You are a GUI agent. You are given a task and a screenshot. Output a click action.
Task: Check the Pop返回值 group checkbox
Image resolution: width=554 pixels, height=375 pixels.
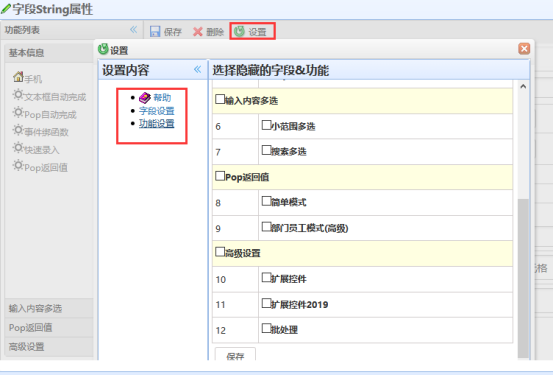click(x=220, y=176)
